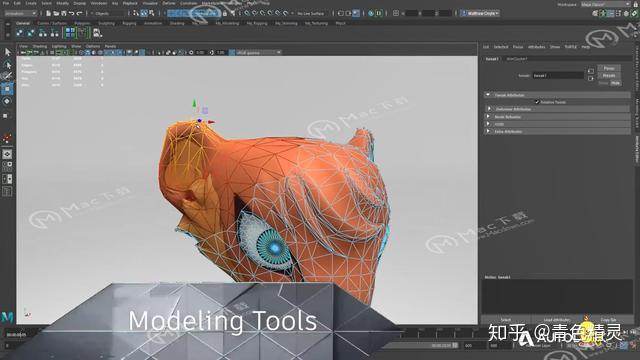Toggle the highlighted blue render icon in status line

pyautogui.click(x=356, y=13)
